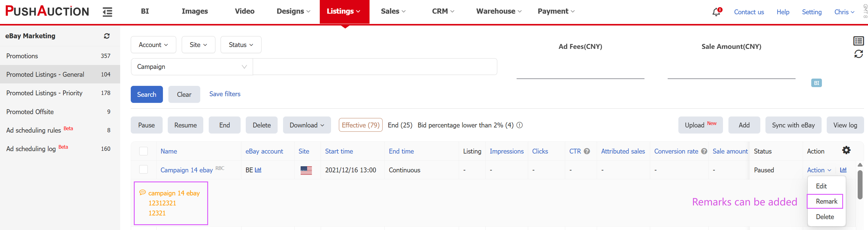Refresh the eBay Marketing sidebar
This screenshot has height=230, width=868.
pyautogui.click(x=107, y=36)
